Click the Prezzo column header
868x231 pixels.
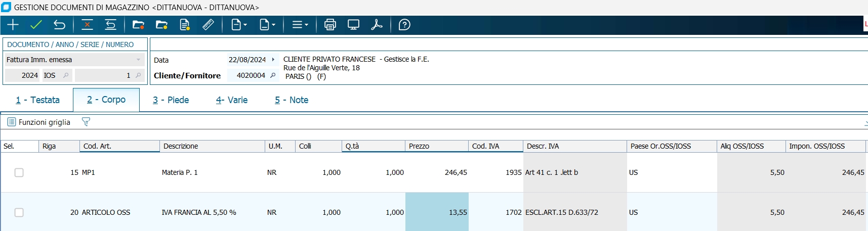(x=437, y=146)
